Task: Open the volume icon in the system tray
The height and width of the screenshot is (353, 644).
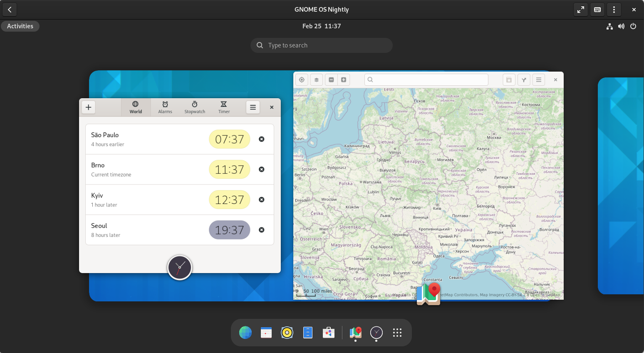Action: 621,26
